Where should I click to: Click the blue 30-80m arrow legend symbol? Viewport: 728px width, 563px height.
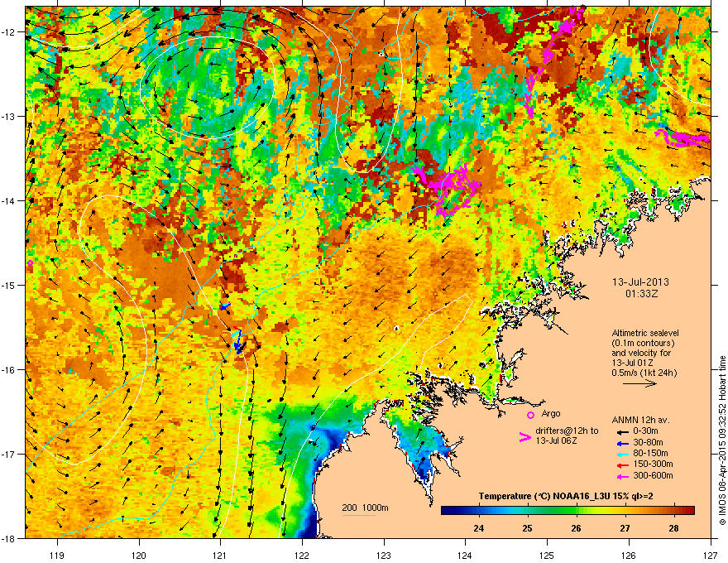tap(621, 442)
